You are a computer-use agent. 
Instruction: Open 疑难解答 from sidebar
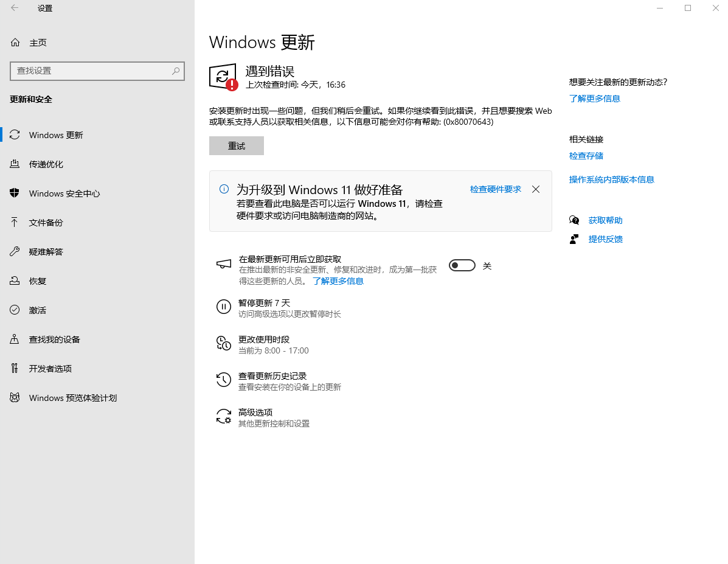pyautogui.click(x=97, y=252)
